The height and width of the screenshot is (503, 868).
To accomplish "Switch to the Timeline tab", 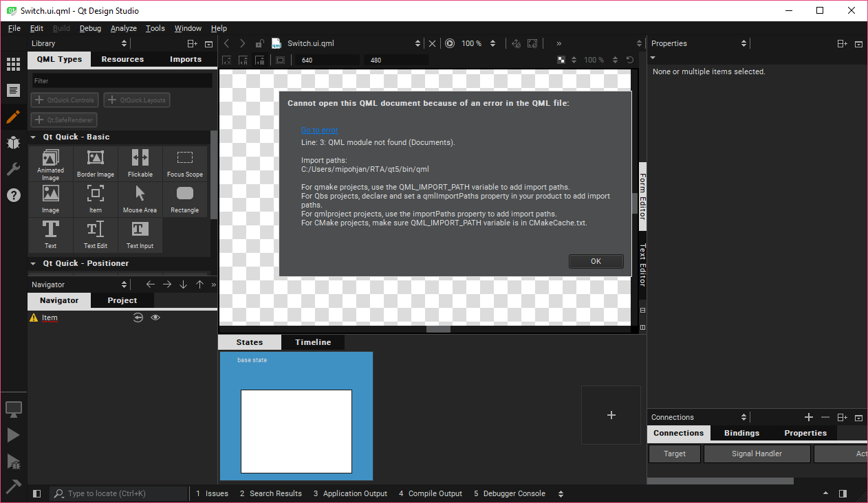I will [x=313, y=342].
